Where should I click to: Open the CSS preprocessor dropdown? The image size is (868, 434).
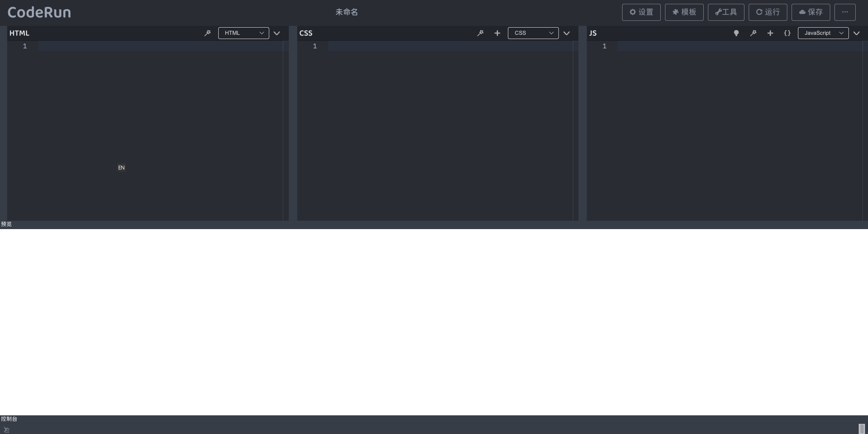[x=533, y=33]
